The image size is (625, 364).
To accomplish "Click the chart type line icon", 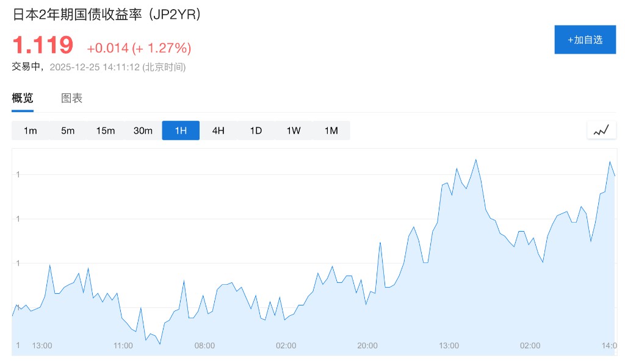I will [601, 130].
